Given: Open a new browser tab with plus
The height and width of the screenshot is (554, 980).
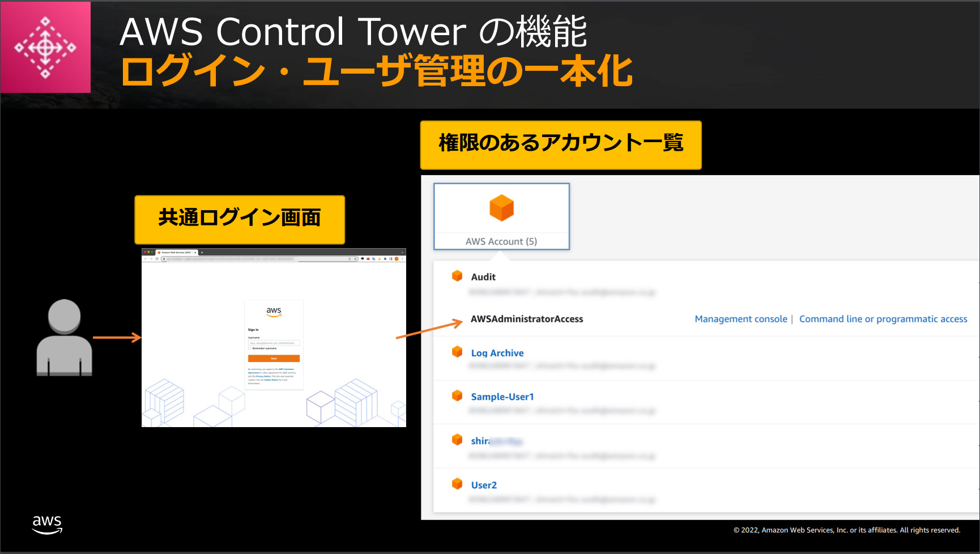Looking at the screenshot, I should click(202, 253).
